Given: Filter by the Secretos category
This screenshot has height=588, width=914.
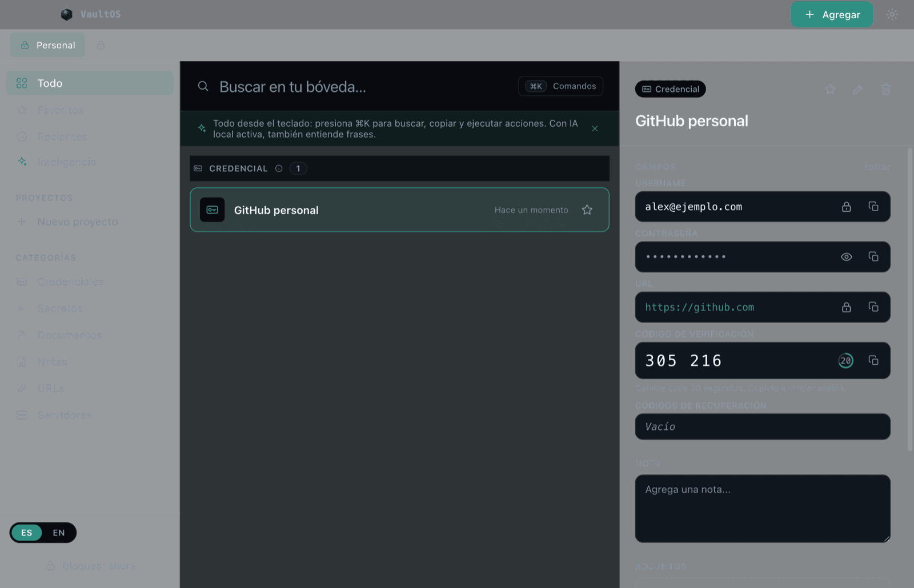Looking at the screenshot, I should pos(90,309).
